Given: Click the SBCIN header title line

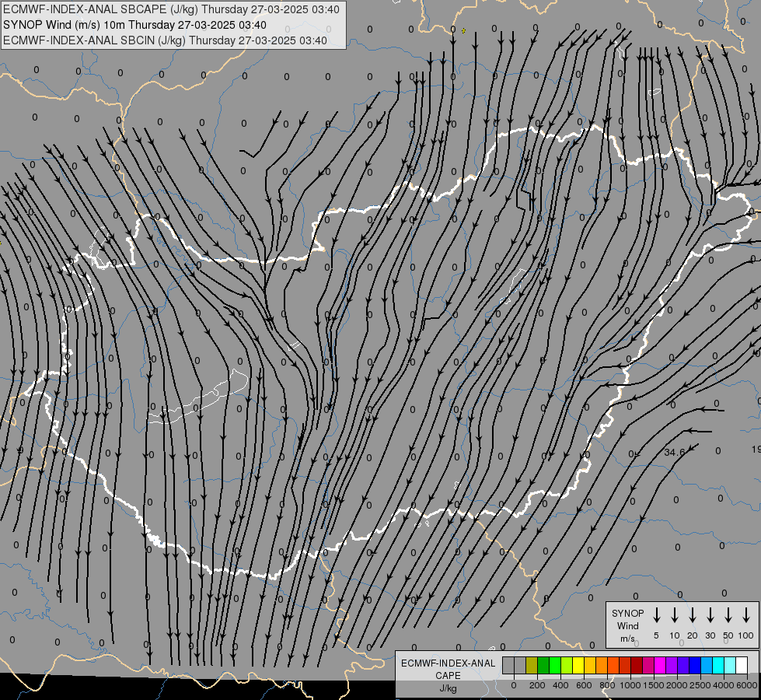Looking at the screenshot, I should tap(165, 40).
